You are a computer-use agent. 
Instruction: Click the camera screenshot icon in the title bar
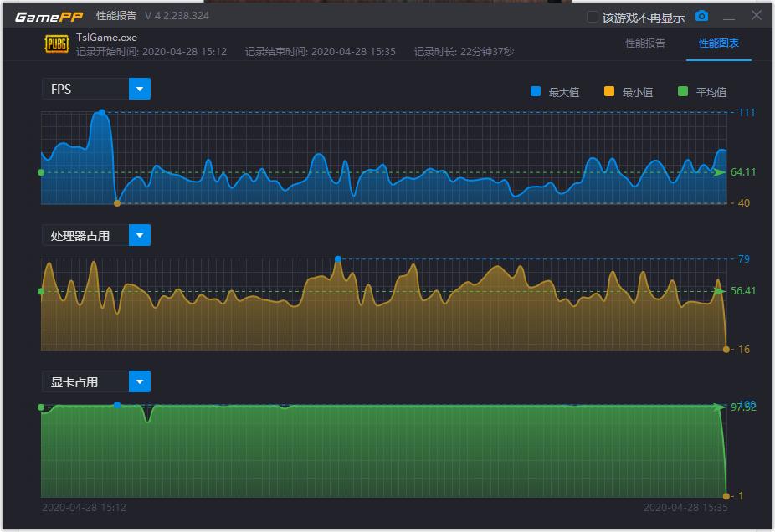click(701, 15)
